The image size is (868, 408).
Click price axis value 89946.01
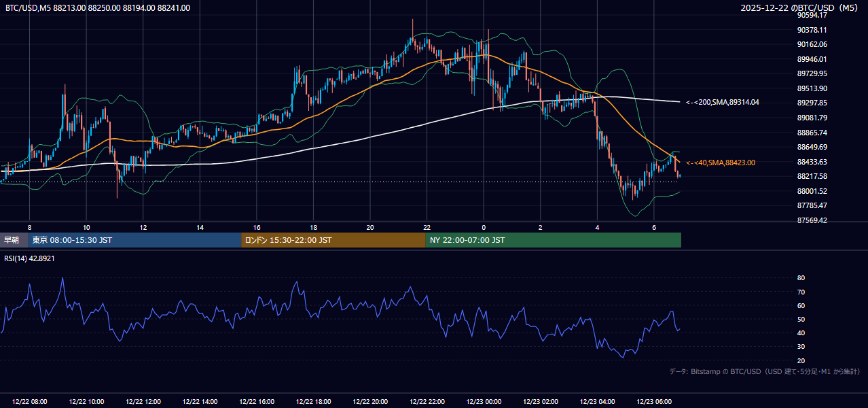[812, 59]
